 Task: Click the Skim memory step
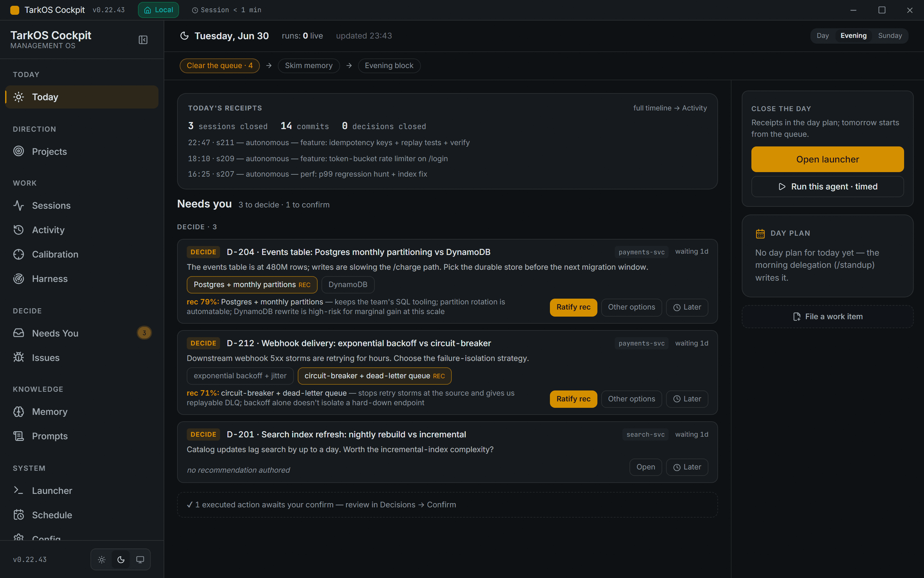[x=309, y=66]
